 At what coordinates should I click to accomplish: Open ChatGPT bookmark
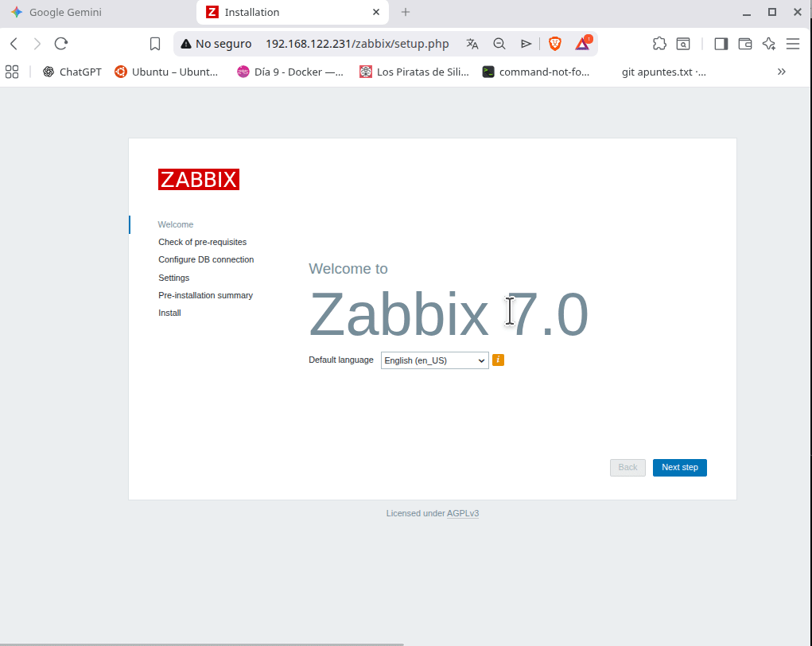pos(72,72)
